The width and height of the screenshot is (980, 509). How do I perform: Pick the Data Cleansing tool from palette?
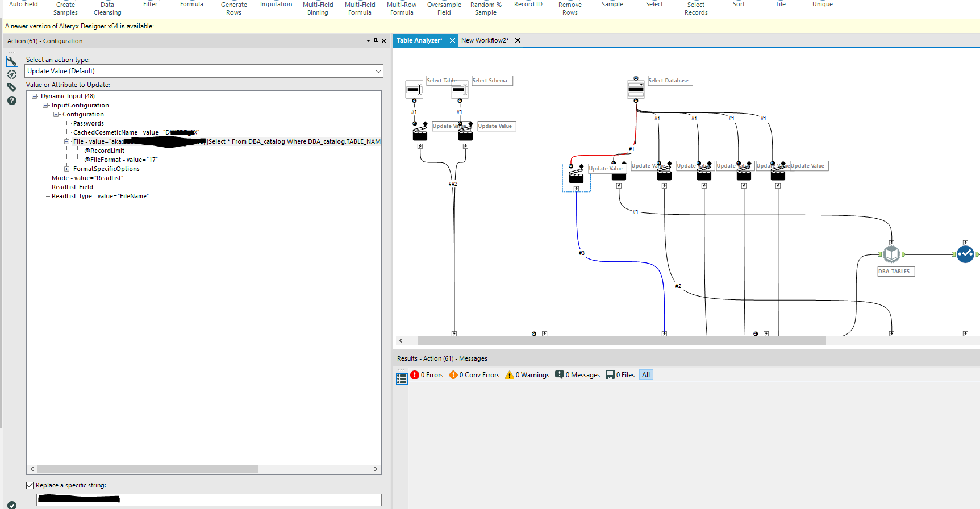pos(107,9)
